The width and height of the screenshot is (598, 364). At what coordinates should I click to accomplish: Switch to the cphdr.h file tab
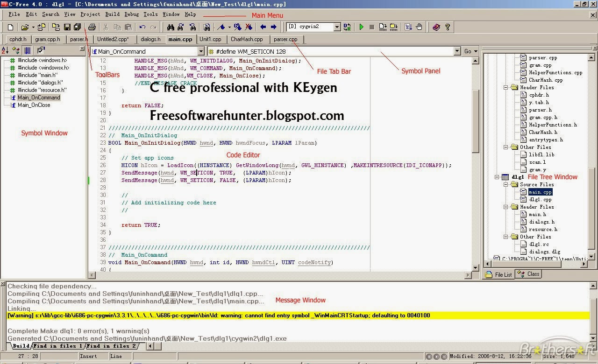[x=18, y=39]
